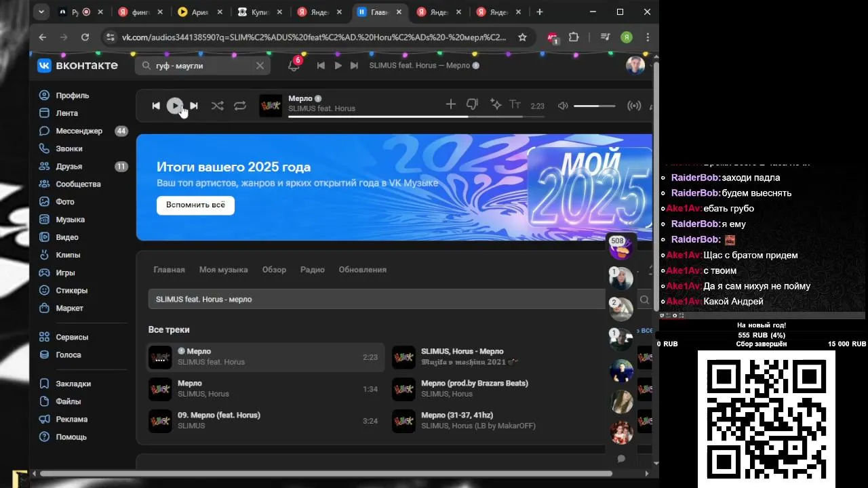The image size is (868, 488).
Task: Open Реклама in the sidebar
Action: tap(72, 419)
